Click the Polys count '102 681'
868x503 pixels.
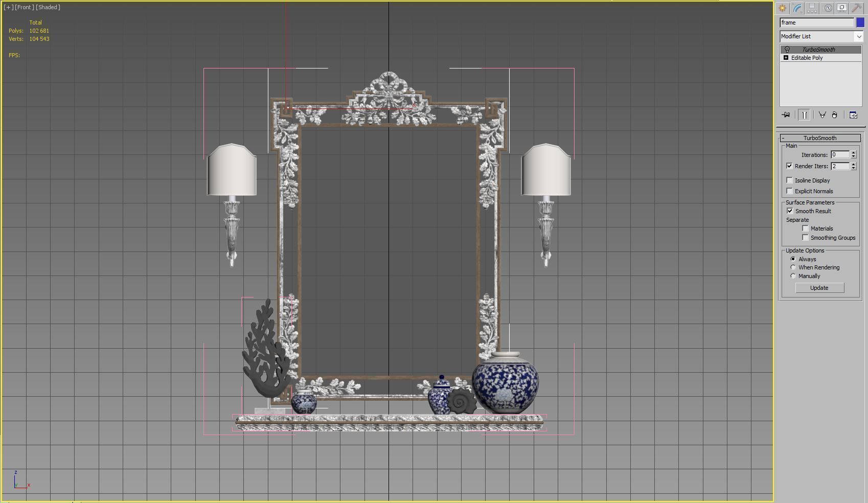[39, 31]
